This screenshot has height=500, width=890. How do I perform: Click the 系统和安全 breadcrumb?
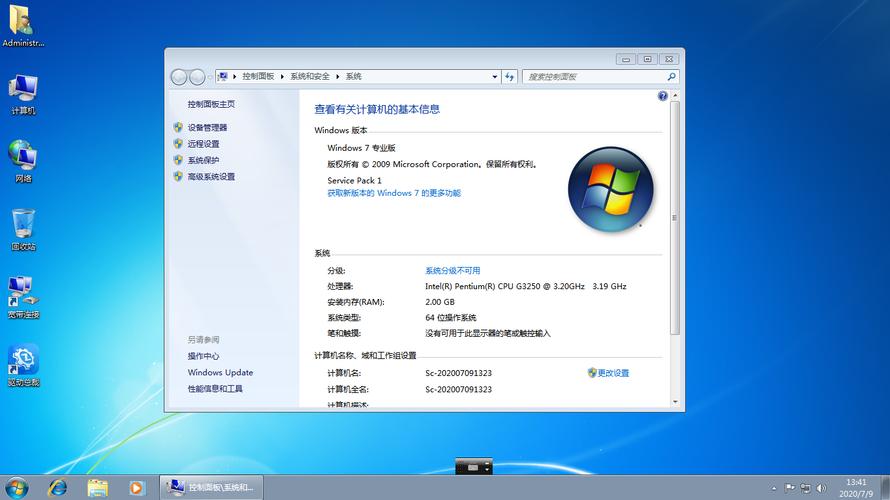coord(310,77)
